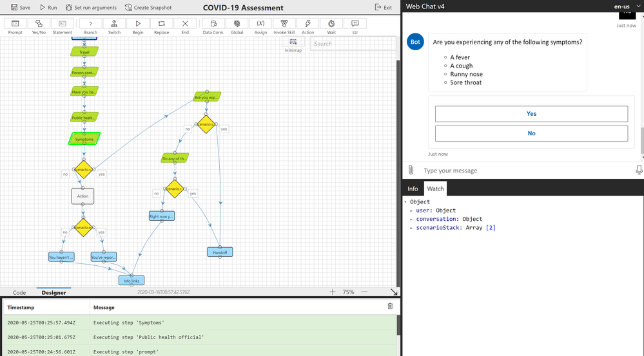The width and height of the screenshot is (644, 356).
Task: Select the Handoff node
Action: click(220, 252)
